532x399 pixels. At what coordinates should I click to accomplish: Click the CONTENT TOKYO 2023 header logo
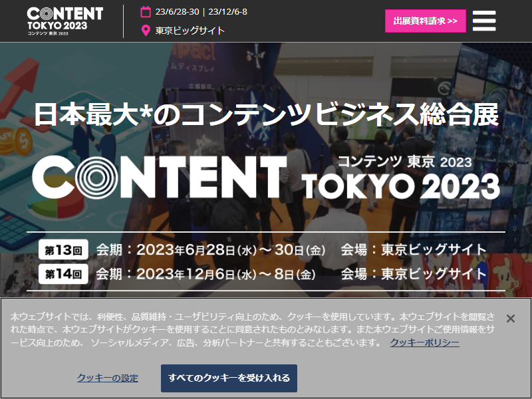tap(65, 21)
